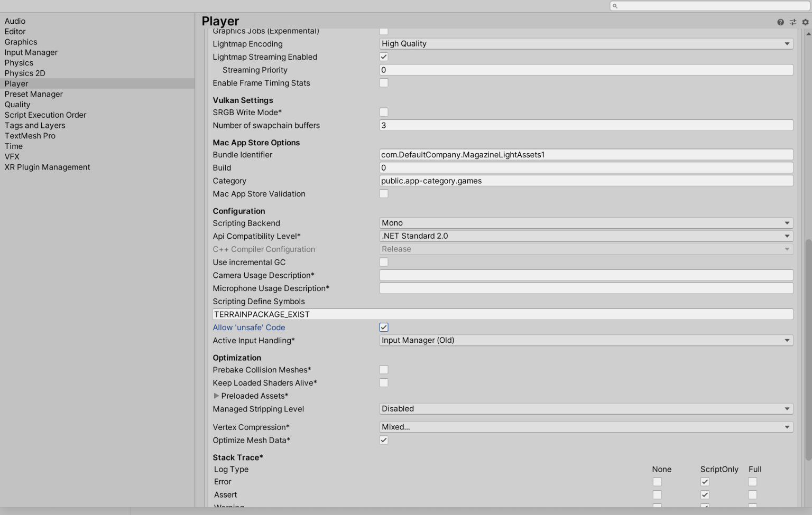Image resolution: width=812 pixels, height=515 pixels.
Task: Click the Allow 'unsafe' Code link
Action: (249, 327)
